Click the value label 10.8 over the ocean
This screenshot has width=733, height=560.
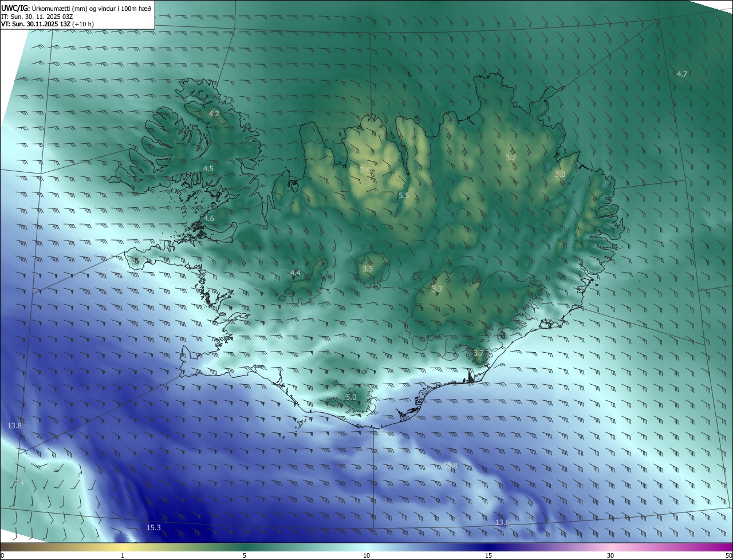451,466
